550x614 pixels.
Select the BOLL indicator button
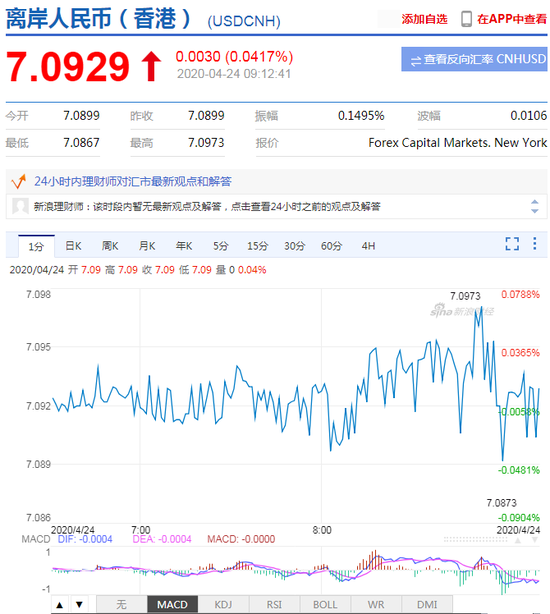pyautogui.click(x=325, y=605)
